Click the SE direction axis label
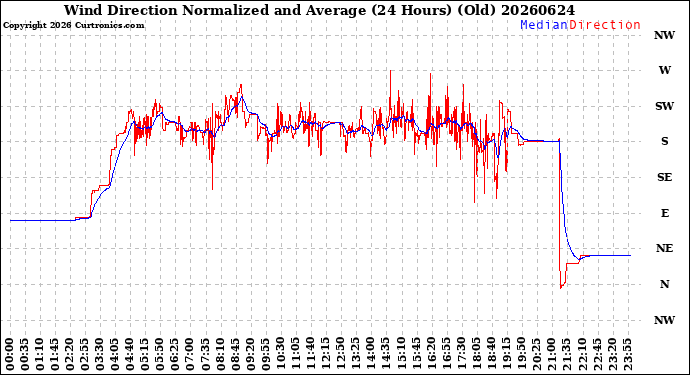 [x=664, y=177]
